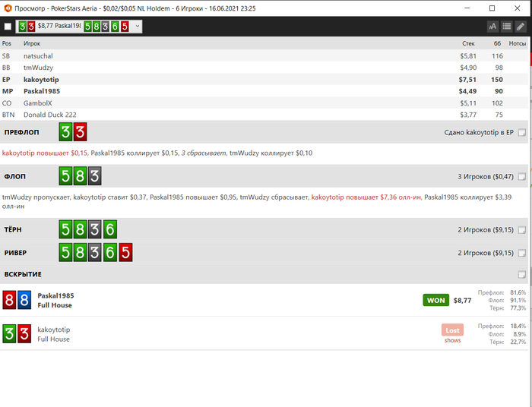Select the Paskal1985 row in player table
Image resolution: width=532 pixels, height=407 pixels.
264,91
